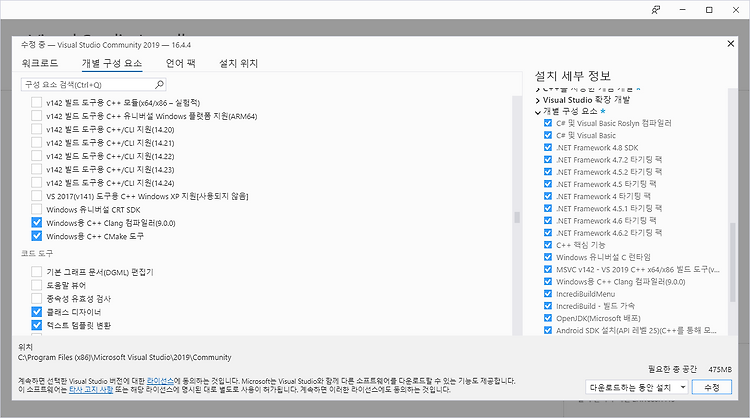Click the search magnifier icon
750x418 pixels.
[x=159, y=85]
